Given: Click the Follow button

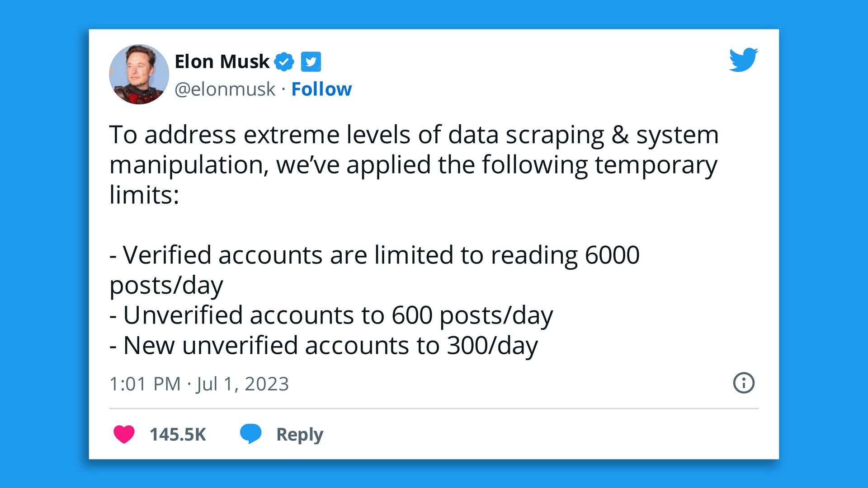Looking at the screenshot, I should (321, 89).
